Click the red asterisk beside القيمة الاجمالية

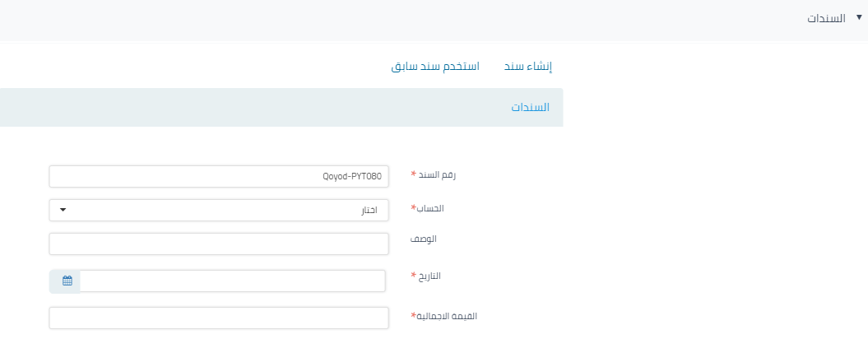413,315
